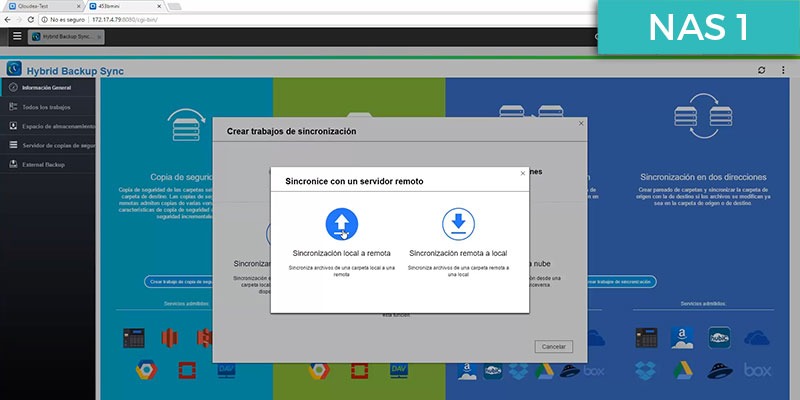Close the 'Sincronice con un servidor remoto' dialog

point(522,173)
